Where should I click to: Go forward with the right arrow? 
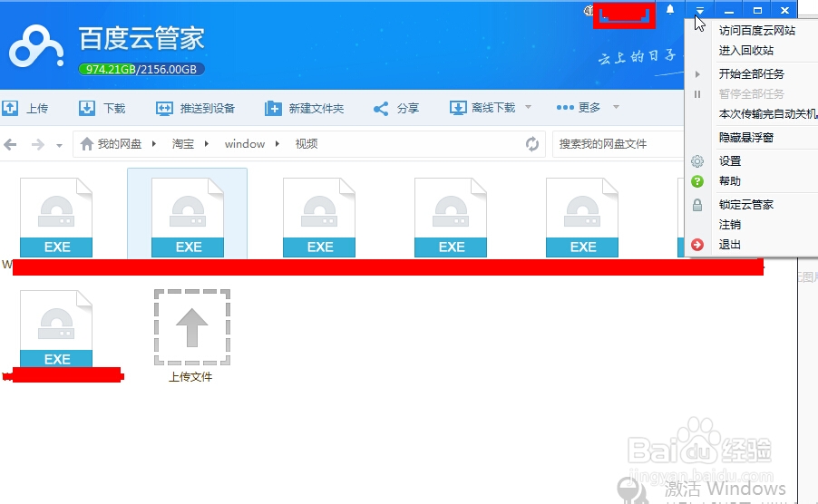(37, 144)
